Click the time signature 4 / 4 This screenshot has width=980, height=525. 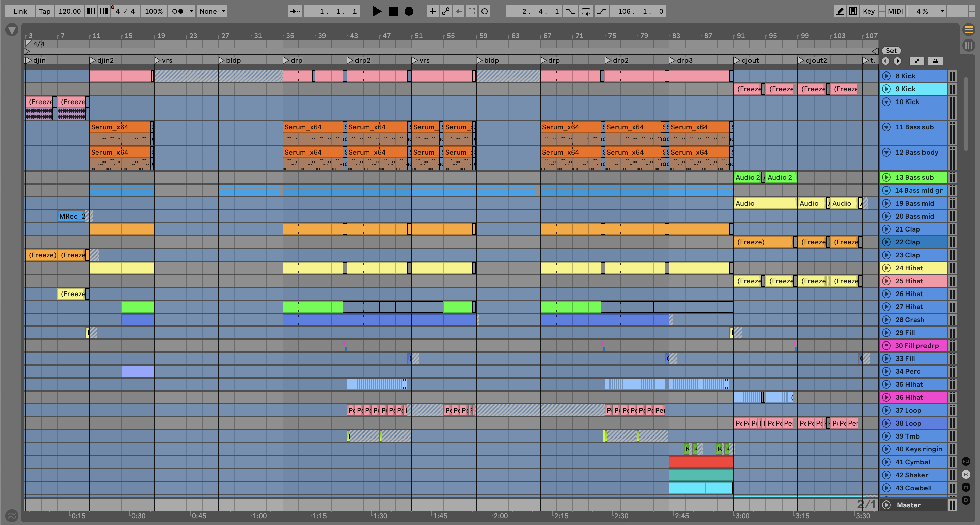point(125,11)
